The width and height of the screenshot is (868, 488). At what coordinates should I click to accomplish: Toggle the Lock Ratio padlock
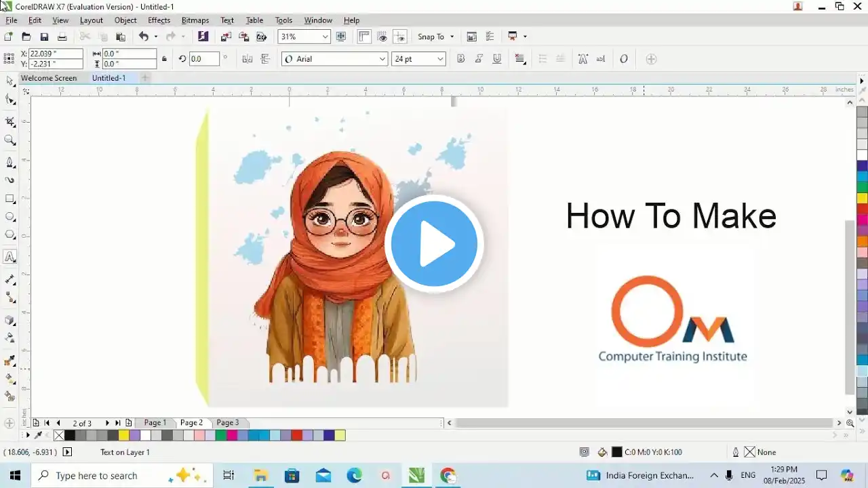pos(164,59)
